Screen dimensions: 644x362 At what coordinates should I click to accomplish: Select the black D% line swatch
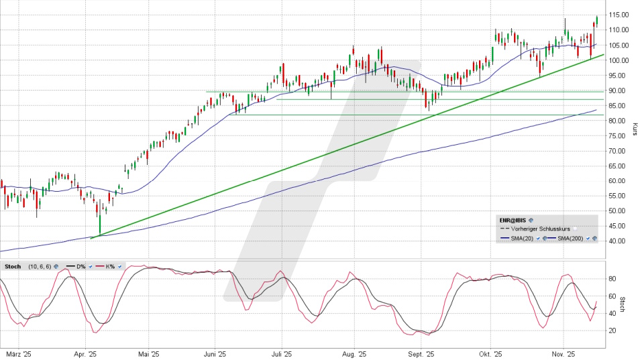coord(70,266)
